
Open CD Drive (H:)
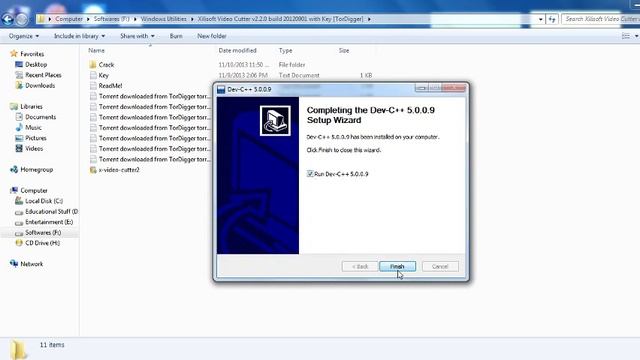(x=42, y=243)
